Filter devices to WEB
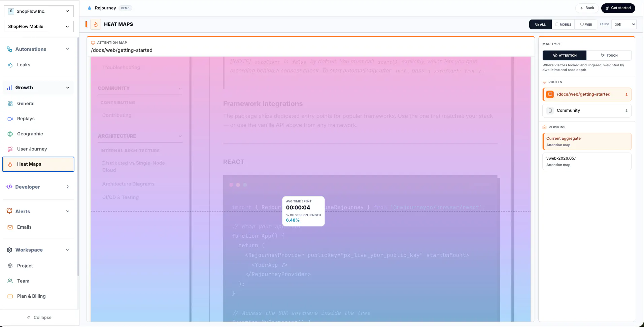The image size is (644, 327). point(586,25)
